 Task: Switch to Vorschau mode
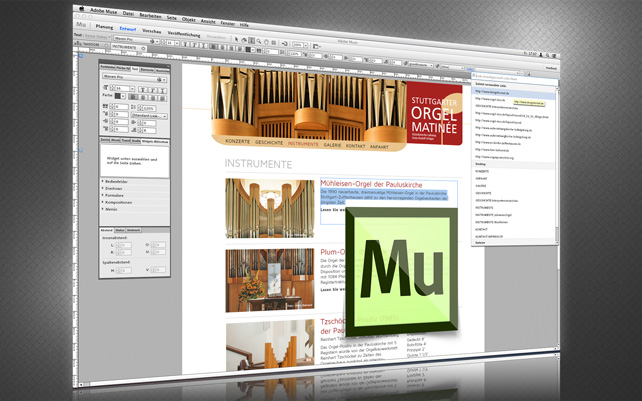point(151,31)
